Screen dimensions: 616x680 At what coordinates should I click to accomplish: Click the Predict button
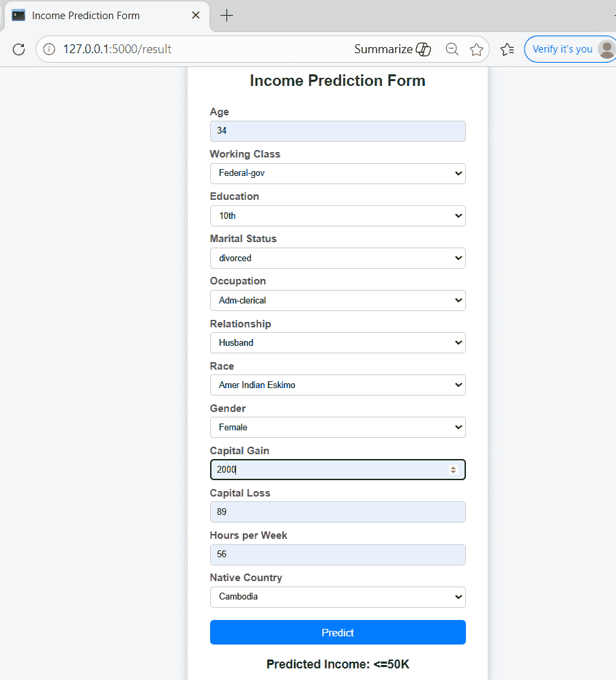338,632
